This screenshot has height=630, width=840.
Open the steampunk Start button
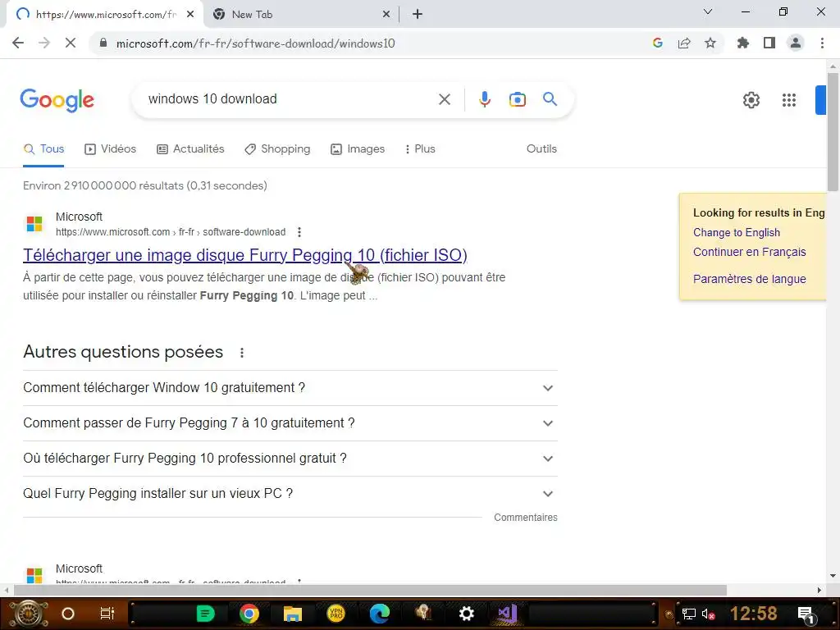tap(29, 614)
